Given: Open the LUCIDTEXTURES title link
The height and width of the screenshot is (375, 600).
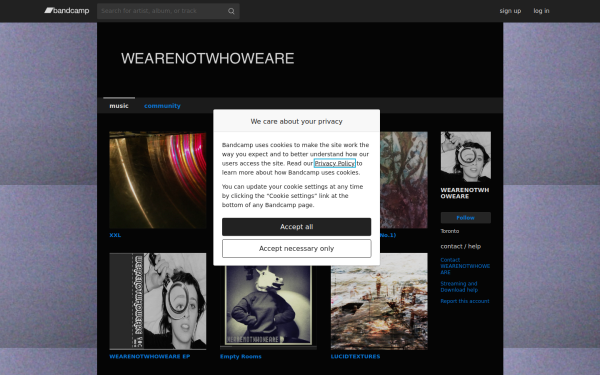Looking at the screenshot, I should [x=355, y=357].
